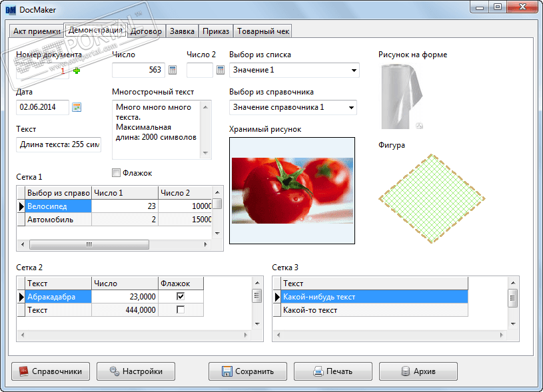The width and height of the screenshot is (543, 392).
Task: Click Сетка 2 horizontal scroll right arrow
Action: click(x=246, y=335)
